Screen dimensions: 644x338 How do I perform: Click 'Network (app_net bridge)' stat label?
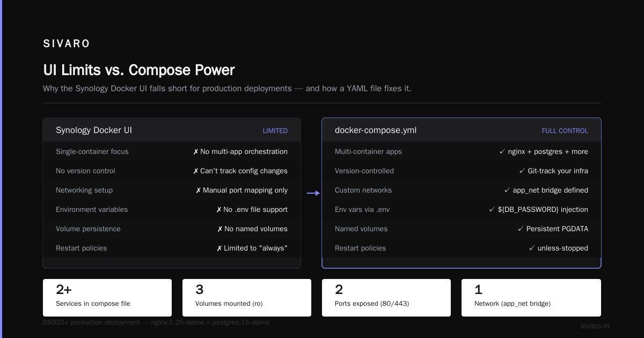click(513, 304)
